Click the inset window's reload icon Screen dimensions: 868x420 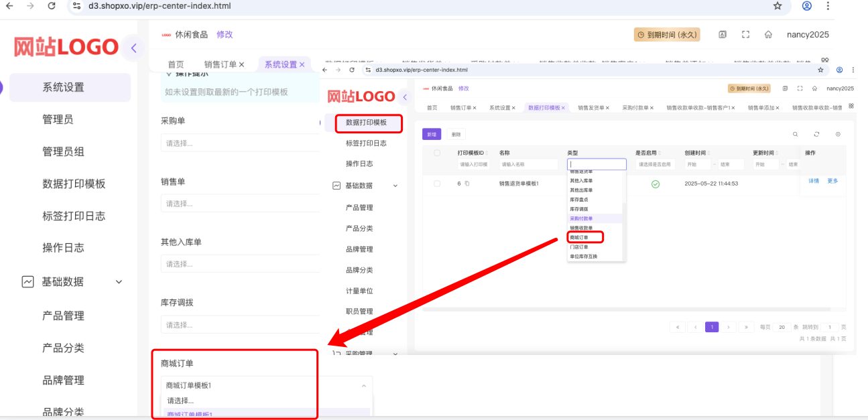click(x=353, y=70)
